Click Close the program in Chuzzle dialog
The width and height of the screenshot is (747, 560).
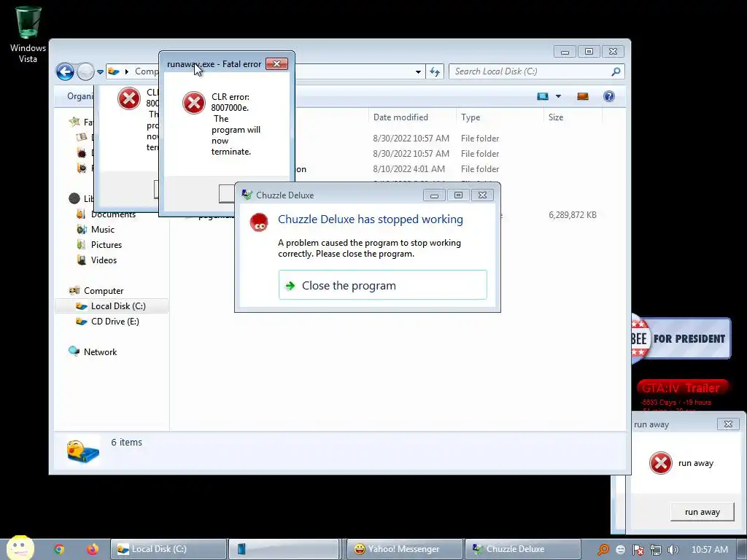[x=382, y=285]
